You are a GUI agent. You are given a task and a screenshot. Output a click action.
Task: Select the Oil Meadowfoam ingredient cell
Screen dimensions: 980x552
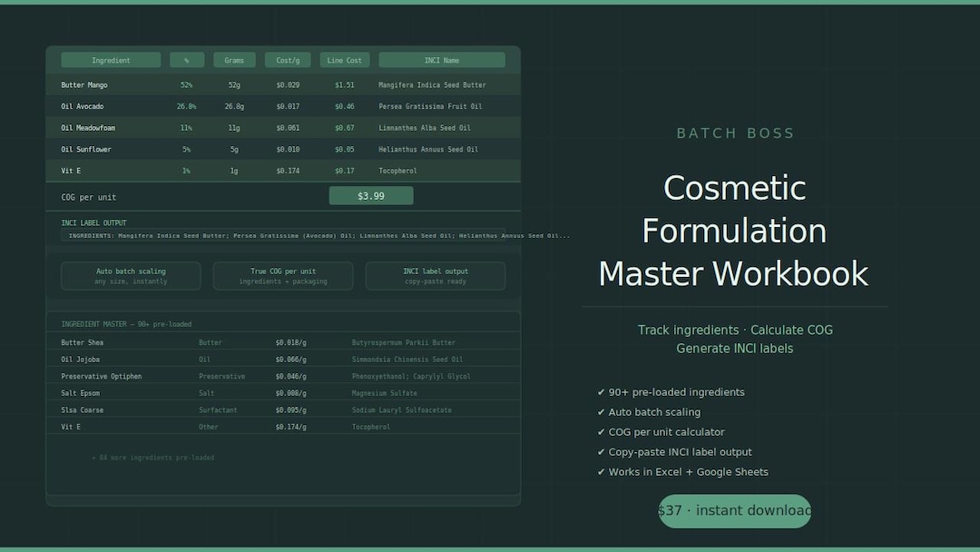88,127
